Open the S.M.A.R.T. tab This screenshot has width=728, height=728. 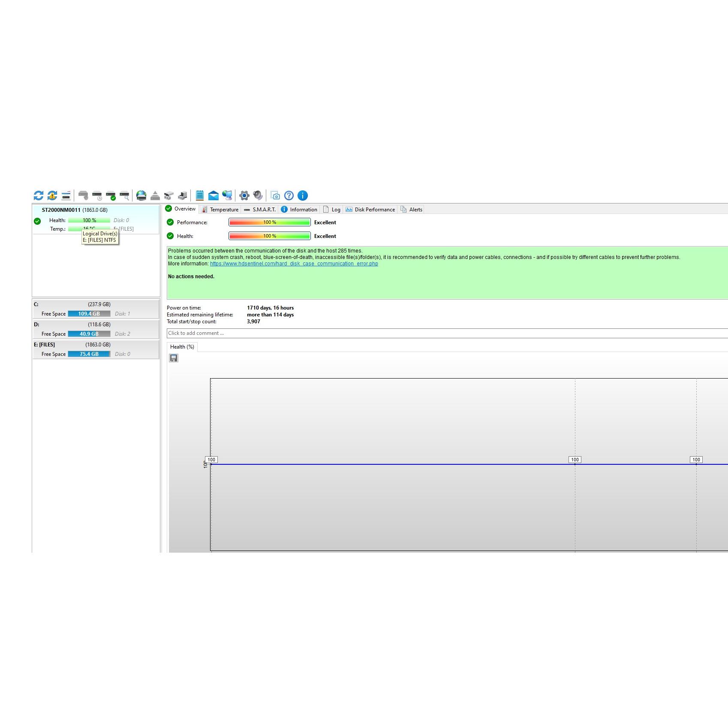[x=260, y=209]
